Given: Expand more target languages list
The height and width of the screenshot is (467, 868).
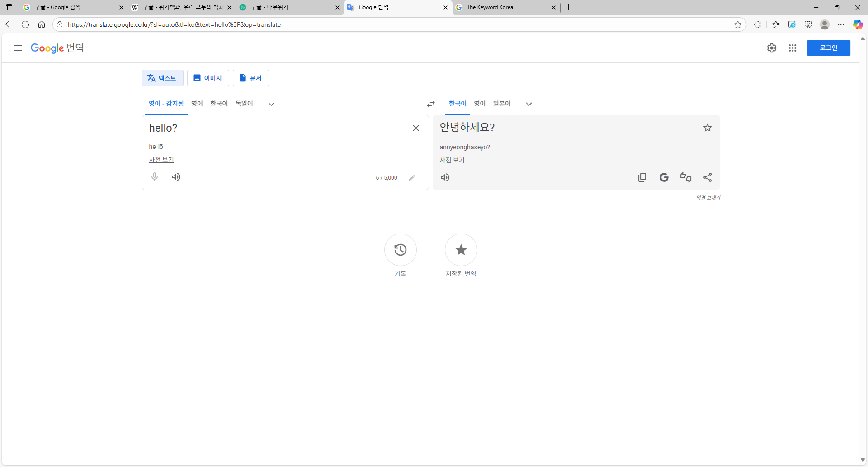Looking at the screenshot, I should pyautogui.click(x=529, y=104).
